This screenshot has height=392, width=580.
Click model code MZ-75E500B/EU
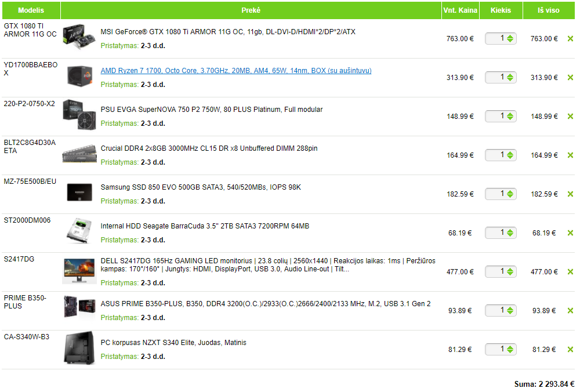tap(30, 181)
